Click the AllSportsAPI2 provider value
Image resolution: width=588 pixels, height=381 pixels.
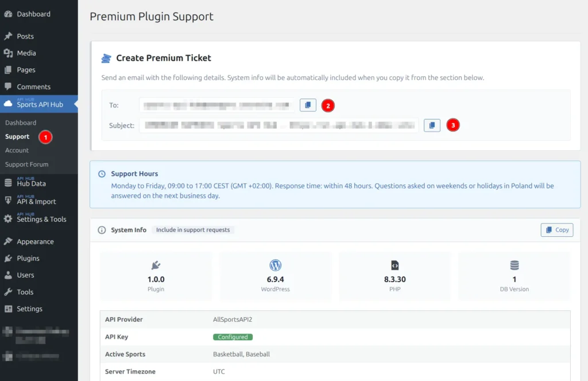tap(233, 320)
